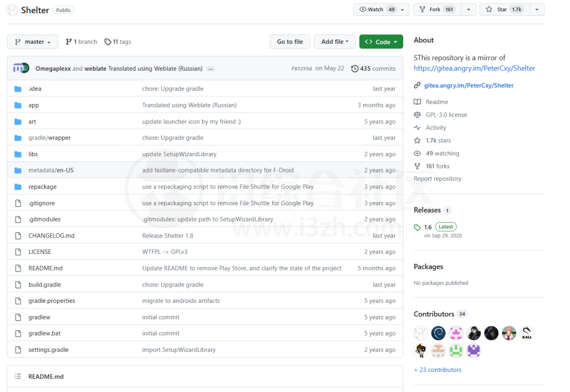Viewport: 570px width, 392px height.
Task: Click the Kali contributor avatar
Action: (527, 333)
